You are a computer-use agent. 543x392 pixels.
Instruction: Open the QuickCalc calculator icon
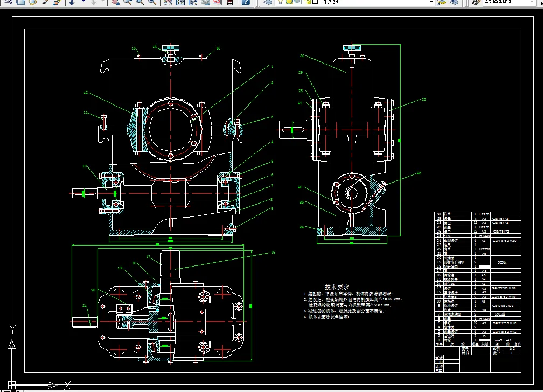230,2
